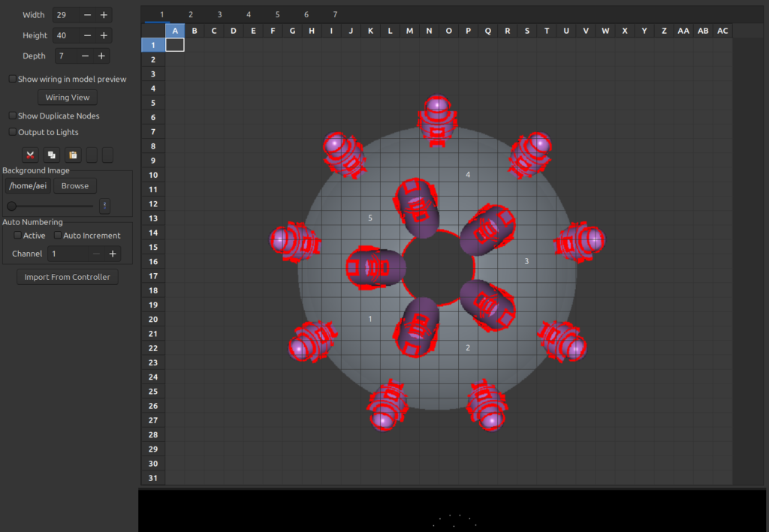Click the Copy icon button

tap(52, 155)
